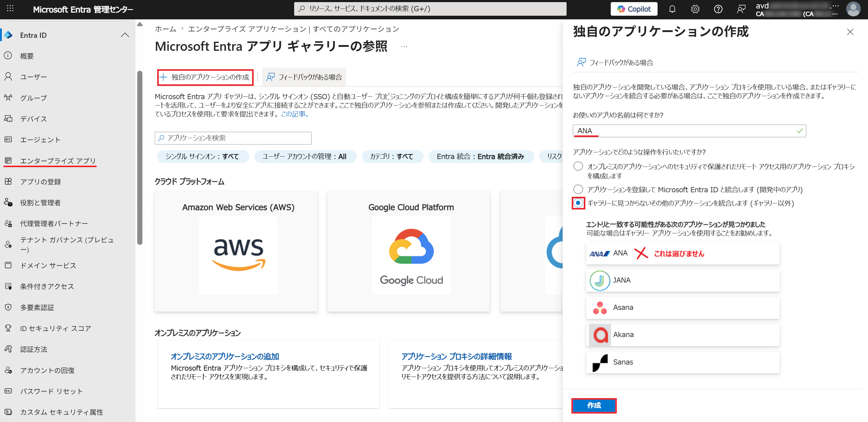Open the notifications bell
868x422 pixels.
(x=672, y=9)
